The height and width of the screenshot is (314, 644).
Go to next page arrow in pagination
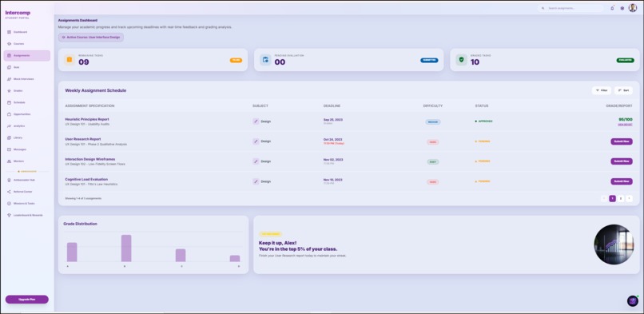629,199
